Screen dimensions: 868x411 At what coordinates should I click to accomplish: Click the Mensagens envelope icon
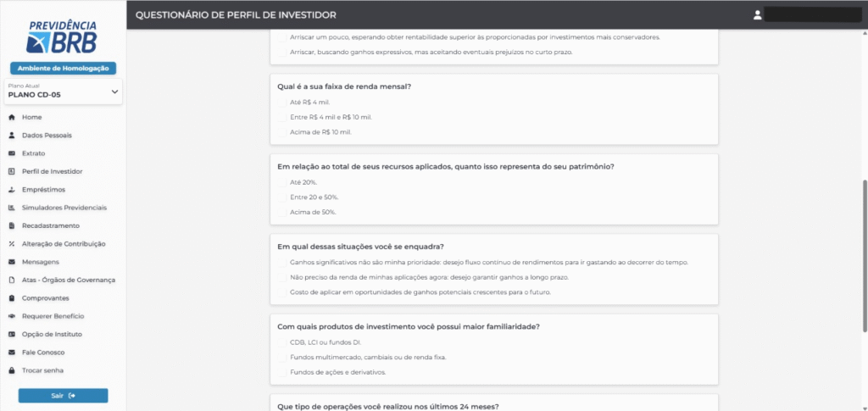pos(11,262)
